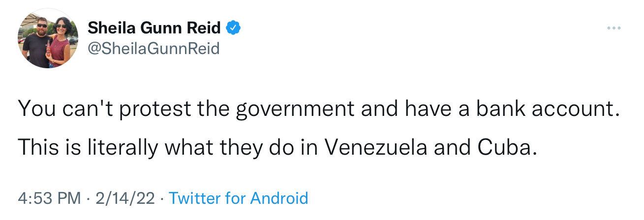Open Sheila Gunn Reid's profile picture
644x220 pixels.
click(x=47, y=39)
